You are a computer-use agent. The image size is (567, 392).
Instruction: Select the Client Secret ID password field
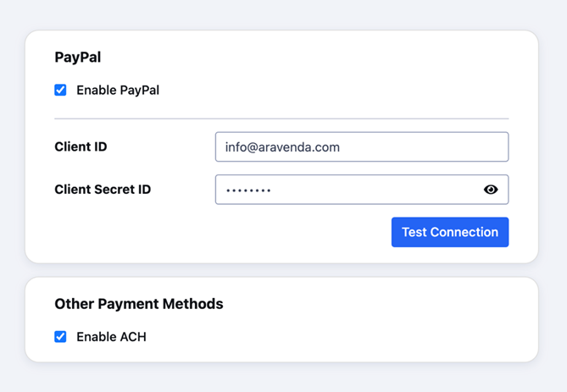(362, 190)
